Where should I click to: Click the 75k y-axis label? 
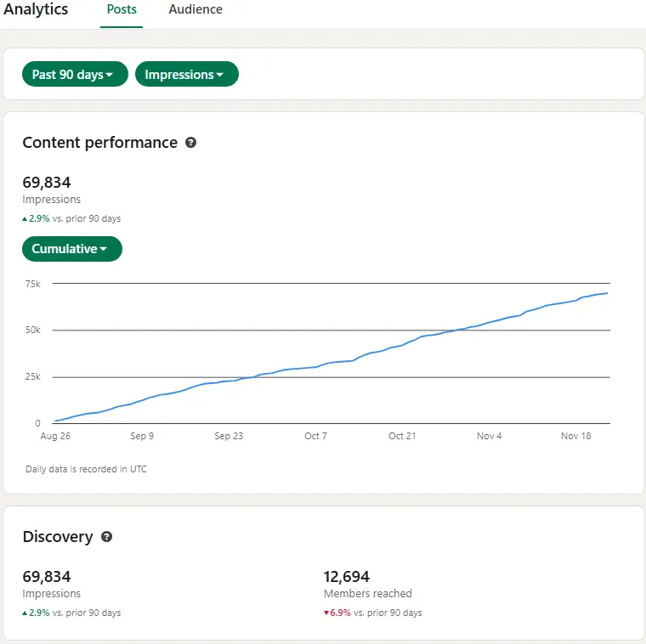[32, 284]
